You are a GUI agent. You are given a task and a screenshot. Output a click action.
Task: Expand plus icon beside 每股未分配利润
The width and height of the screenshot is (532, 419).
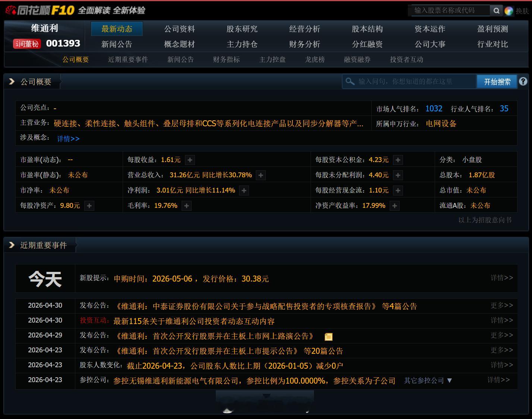[398, 175]
